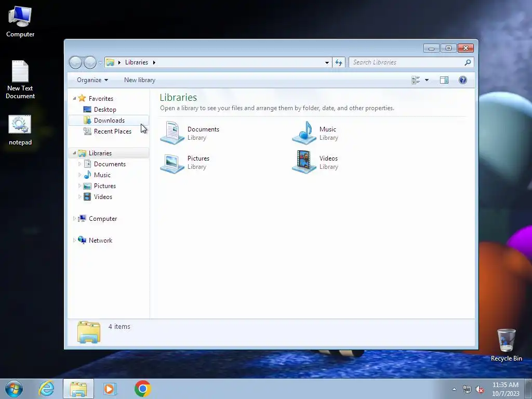This screenshot has height=399, width=532.
Task: Select Videos under Libraries in sidebar
Action: pos(103,197)
